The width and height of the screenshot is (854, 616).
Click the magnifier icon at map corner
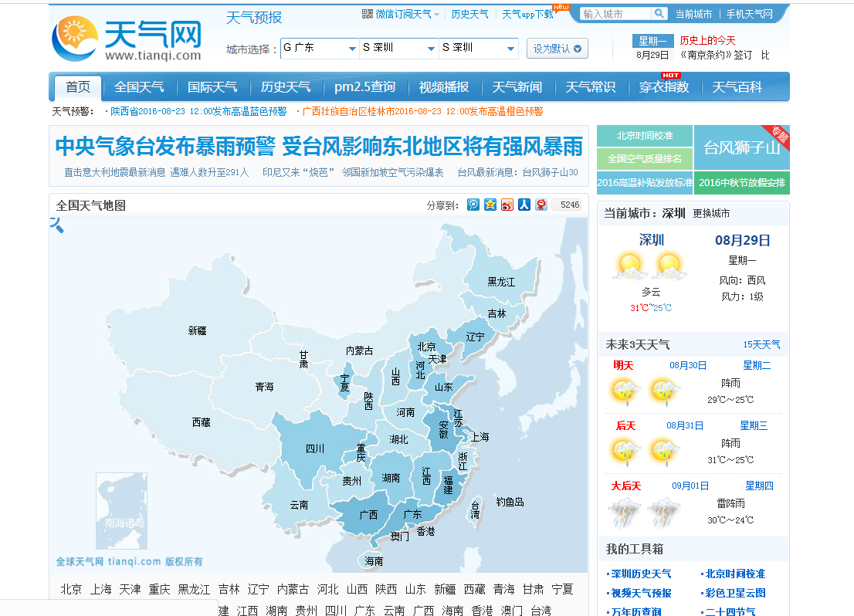click(x=57, y=225)
